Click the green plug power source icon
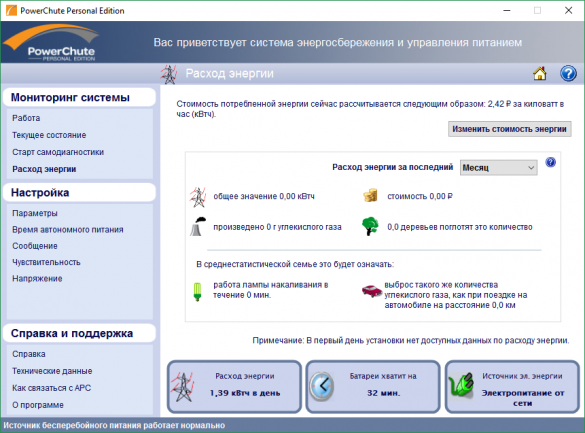 pyautogui.click(x=461, y=385)
